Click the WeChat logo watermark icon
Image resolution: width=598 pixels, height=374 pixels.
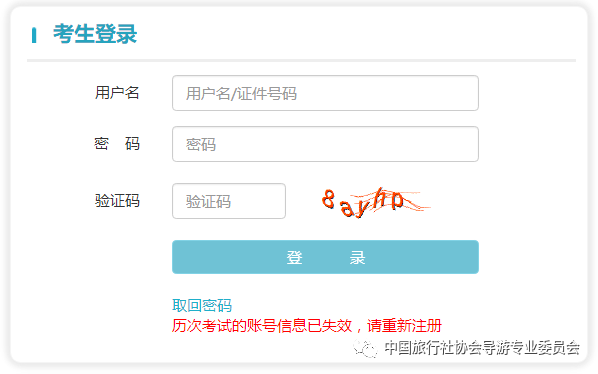[x=365, y=348]
